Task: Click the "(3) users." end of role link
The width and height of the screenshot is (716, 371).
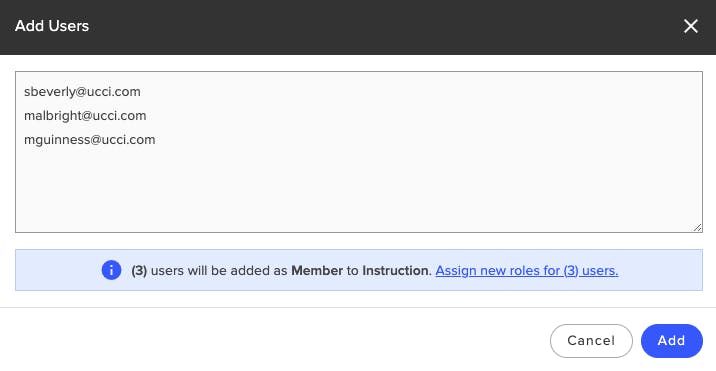Action: (x=590, y=270)
